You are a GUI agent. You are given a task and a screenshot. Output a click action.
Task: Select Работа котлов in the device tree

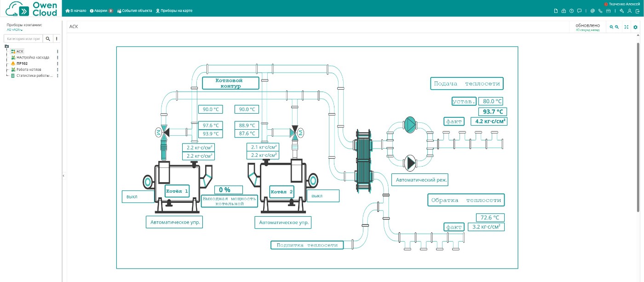point(29,69)
